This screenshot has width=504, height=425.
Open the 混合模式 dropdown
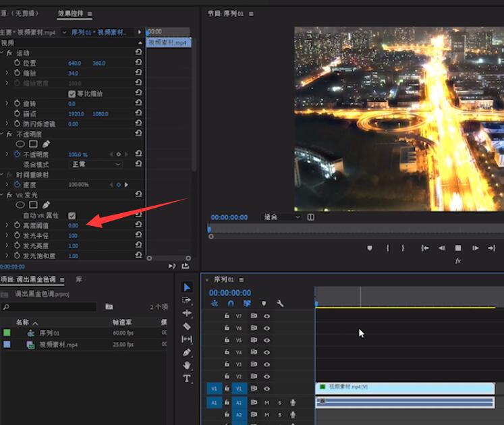coord(96,165)
